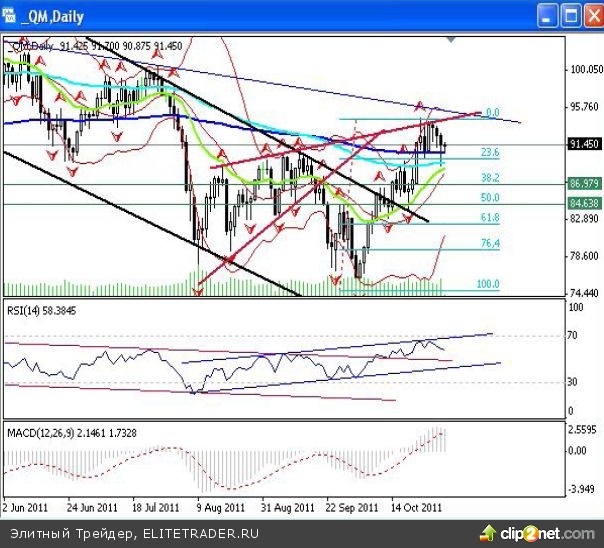Close the _QM,Daily chart window
Image resolution: width=604 pixels, height=548 pixels.
592,16
